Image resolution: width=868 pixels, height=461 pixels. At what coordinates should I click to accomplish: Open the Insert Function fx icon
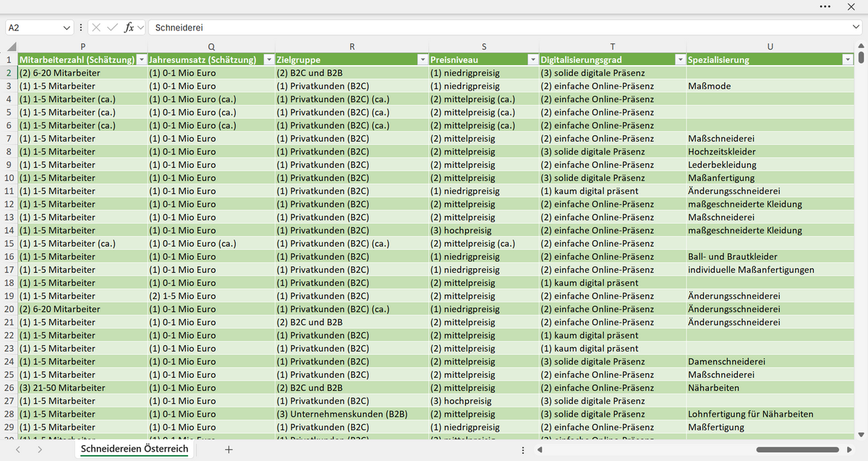[129, 28]
